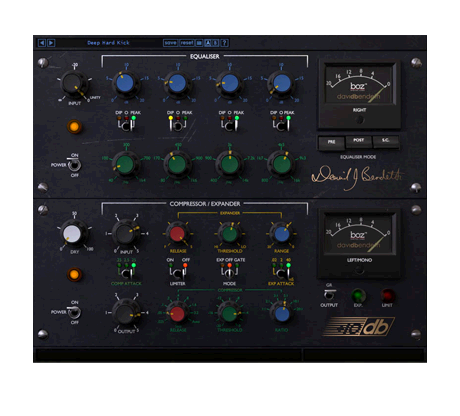Click the red LIMIT indicator light

pos(388,295)
